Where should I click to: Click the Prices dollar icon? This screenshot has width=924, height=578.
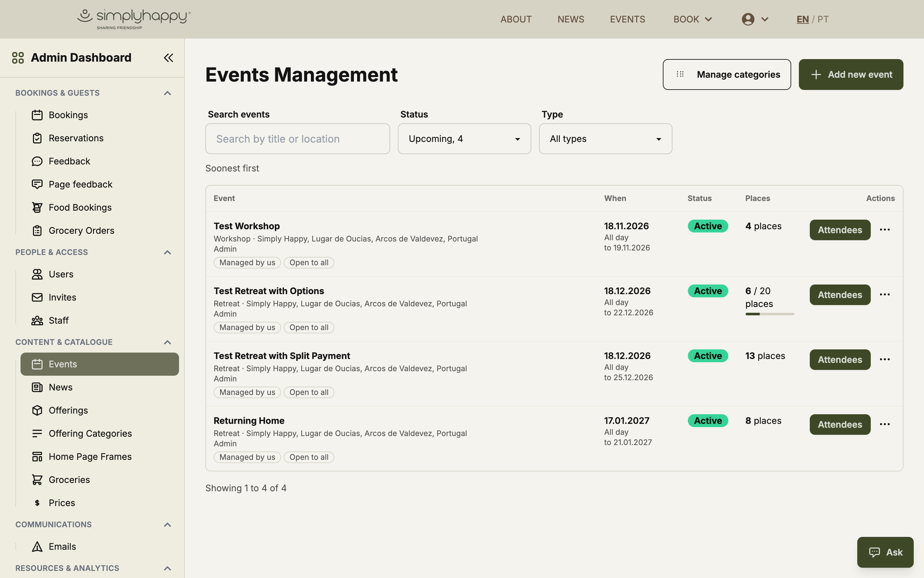click(x=37, y=503)
